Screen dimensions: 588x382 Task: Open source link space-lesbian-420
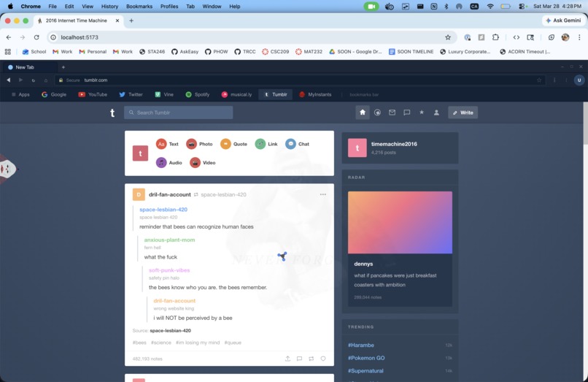coord(170,331)
